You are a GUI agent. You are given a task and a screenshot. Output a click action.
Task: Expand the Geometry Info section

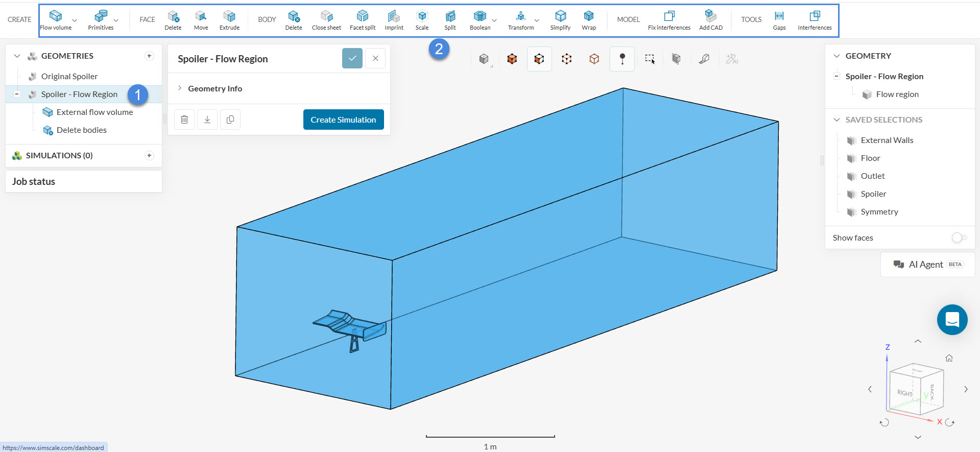pyautogui.click(x=180, y=88)
